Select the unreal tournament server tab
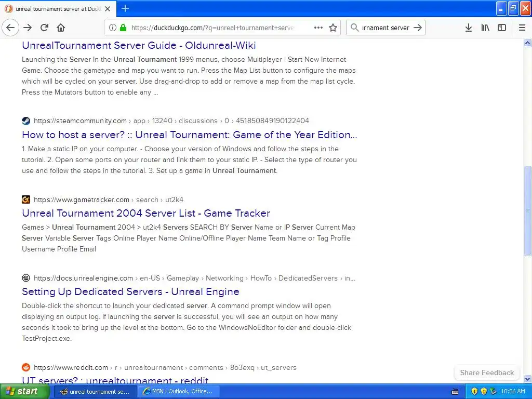532x399 pixels. click(x=58, y=9)
